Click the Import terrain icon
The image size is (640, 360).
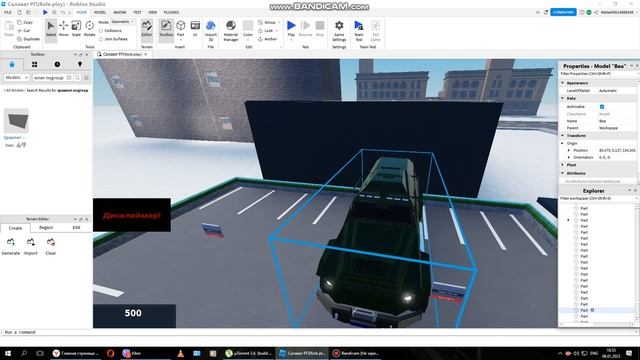click(31, 242)
